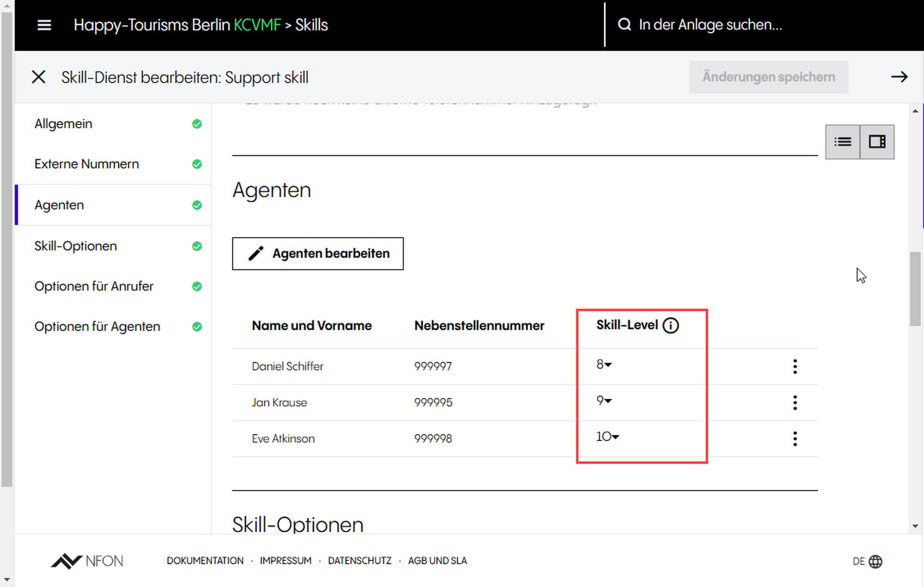Viewport: 924px width, 587px height.
Task: Go to Skill-Optionen section
Action: tap(75, 246)
